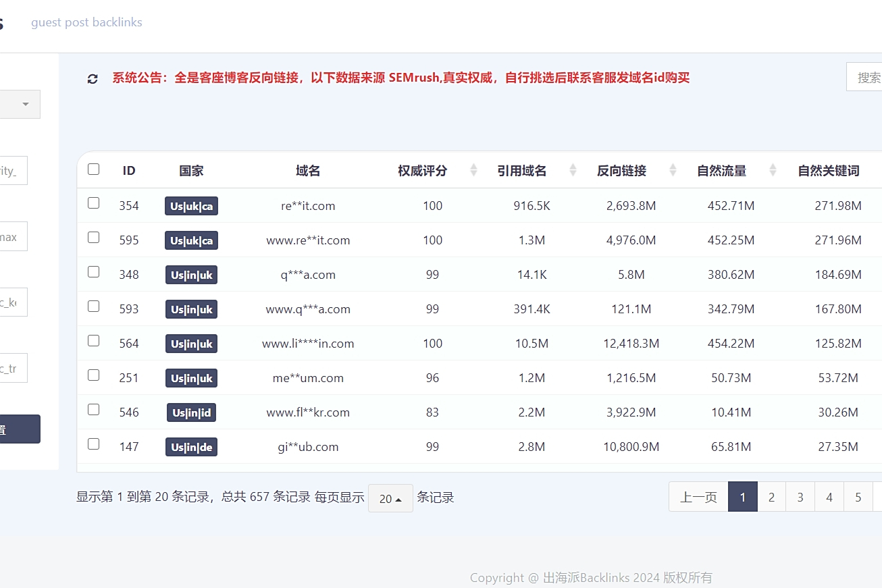Click domain re**it.com in row 354
Screen dimensions: 882x588
(308, 206)
